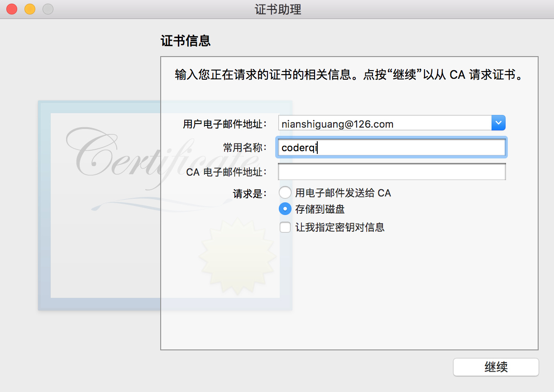Click the CA 电子邮件地址 label
The width and height of the screenshot is (554, 392).
click(227, 172)
